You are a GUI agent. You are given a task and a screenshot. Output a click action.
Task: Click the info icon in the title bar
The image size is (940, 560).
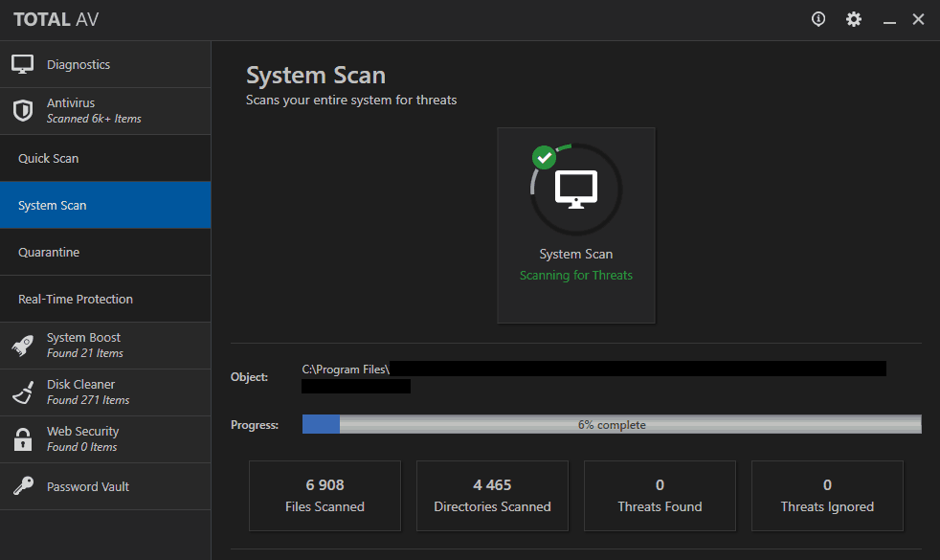coord(817,18)
